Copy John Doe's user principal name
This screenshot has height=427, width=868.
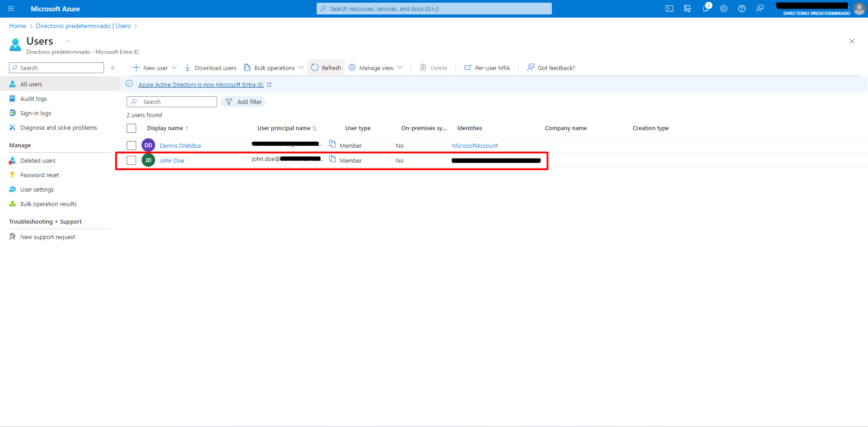point(332,159)
